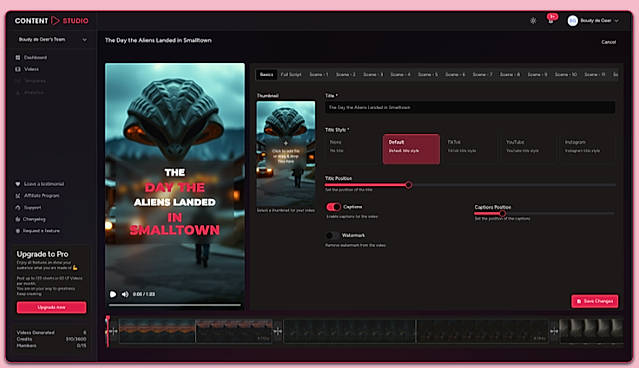Viewport: 639px width, 368px height.
Task: Switch to the Full Script tab
Action: click(291, 75)
